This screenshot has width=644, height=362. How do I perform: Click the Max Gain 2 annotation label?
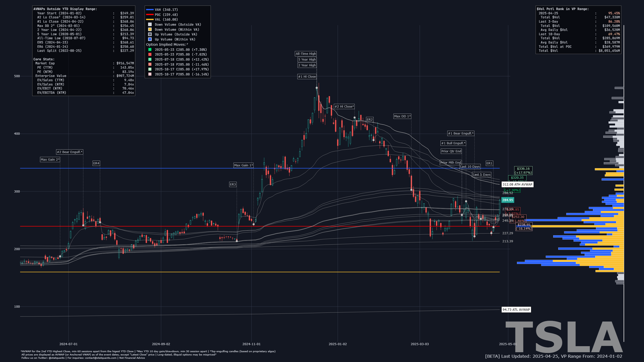point(50,159)
